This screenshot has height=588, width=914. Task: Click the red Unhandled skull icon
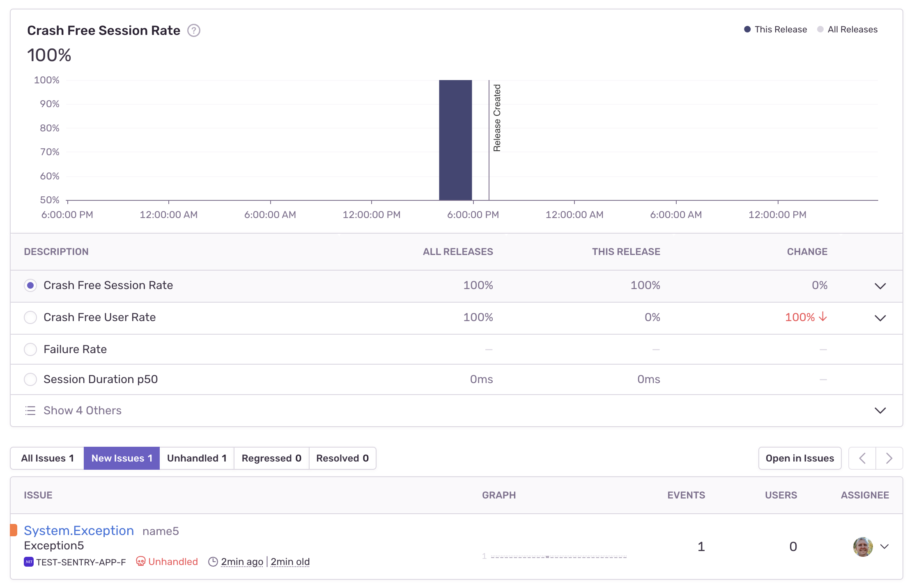140,561
